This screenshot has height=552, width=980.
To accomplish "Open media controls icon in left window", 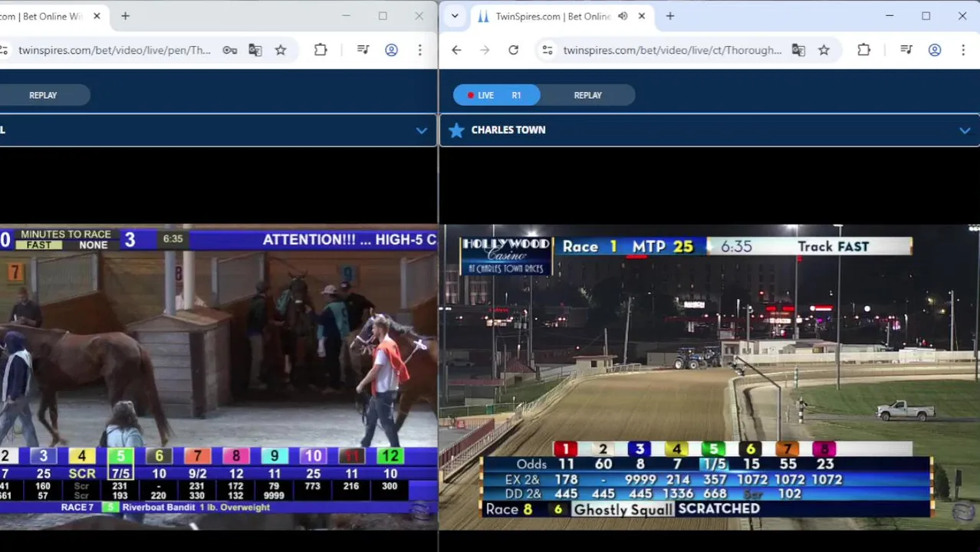I will [363, 51].
